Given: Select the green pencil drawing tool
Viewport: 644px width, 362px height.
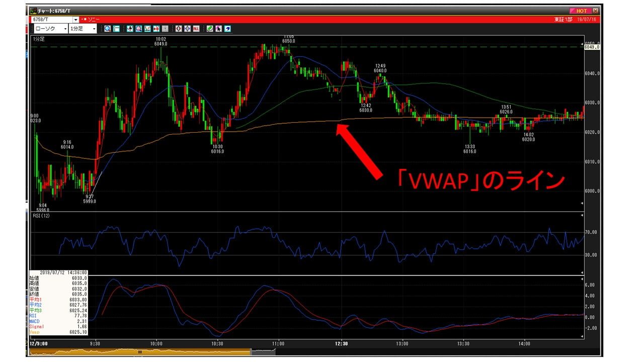Looking at the screenshot, I should [209, 29].
